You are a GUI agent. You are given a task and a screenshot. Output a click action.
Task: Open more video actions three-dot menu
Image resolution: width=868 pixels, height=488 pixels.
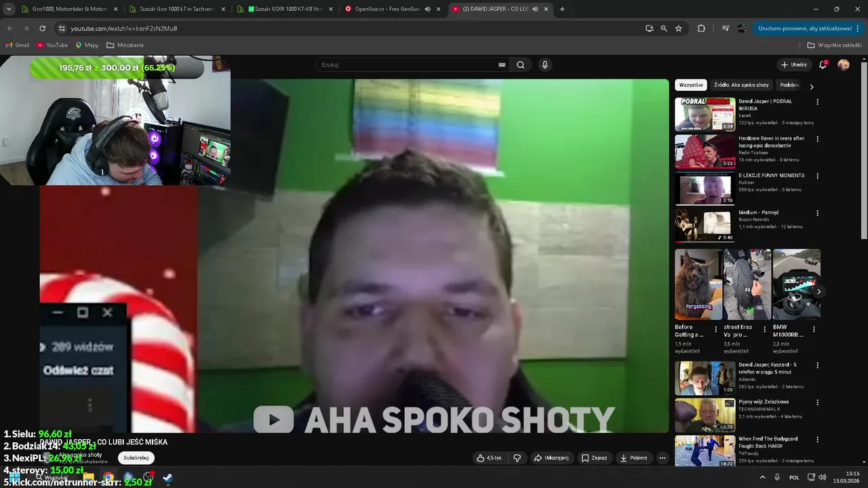[663, 458]
